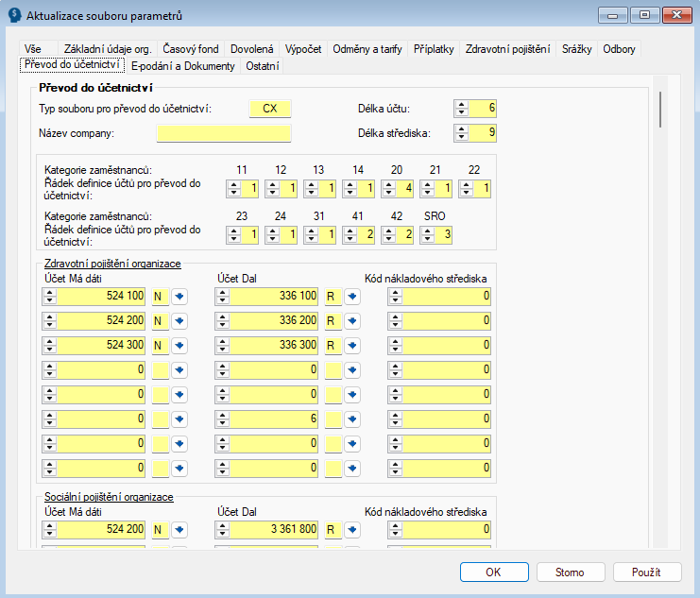Screen dimensions: 700x598
Task: Maximize the dialog window
Action: point(644,15)
